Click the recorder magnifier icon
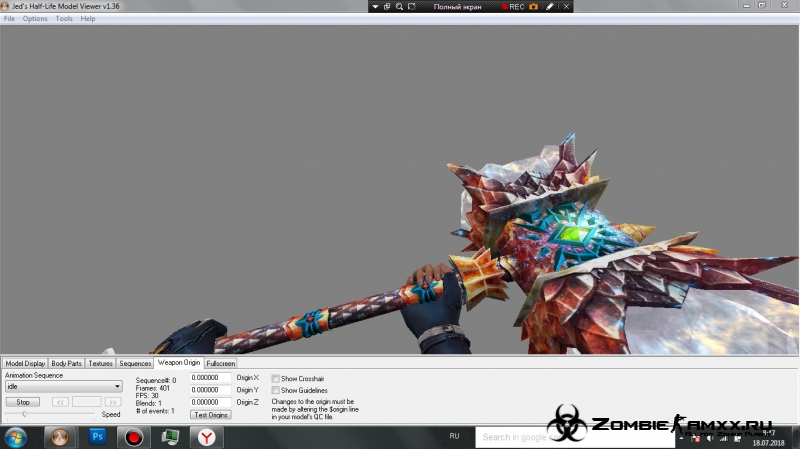This screenshot has width=800, height=449. click(399, 7)
